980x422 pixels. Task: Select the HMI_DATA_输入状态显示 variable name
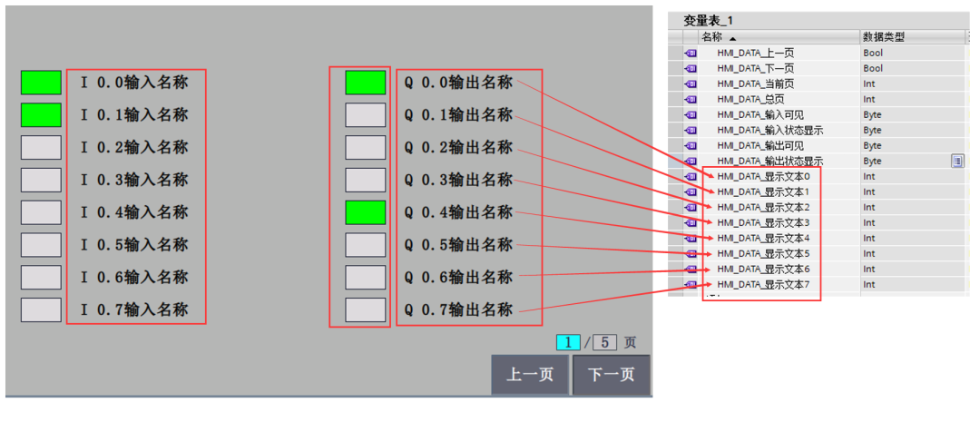point(769,130)
